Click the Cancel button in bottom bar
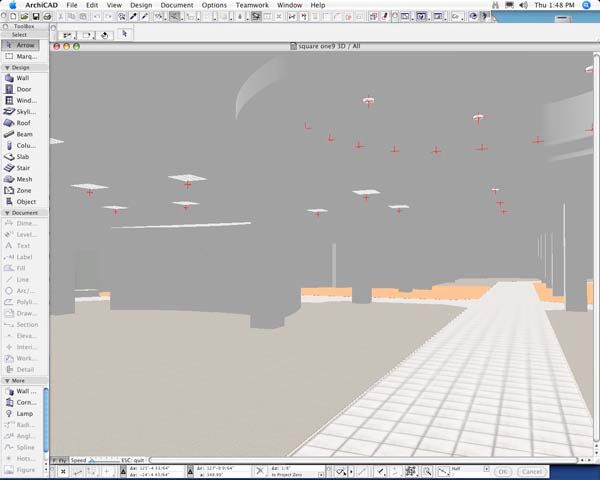 (532, 472)
